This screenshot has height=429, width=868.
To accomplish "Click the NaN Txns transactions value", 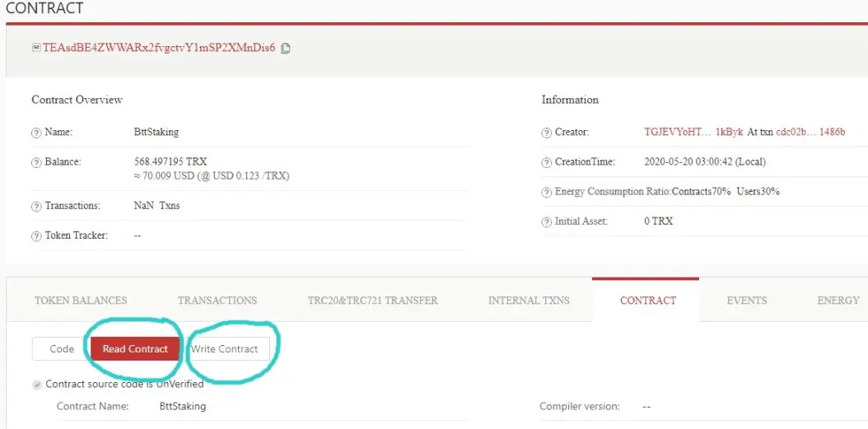I will point(156,205).
